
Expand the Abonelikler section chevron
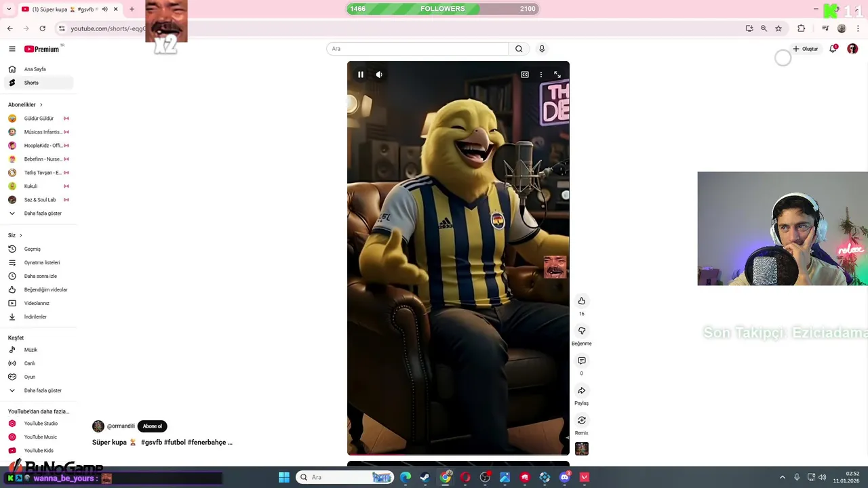point(41,105)
